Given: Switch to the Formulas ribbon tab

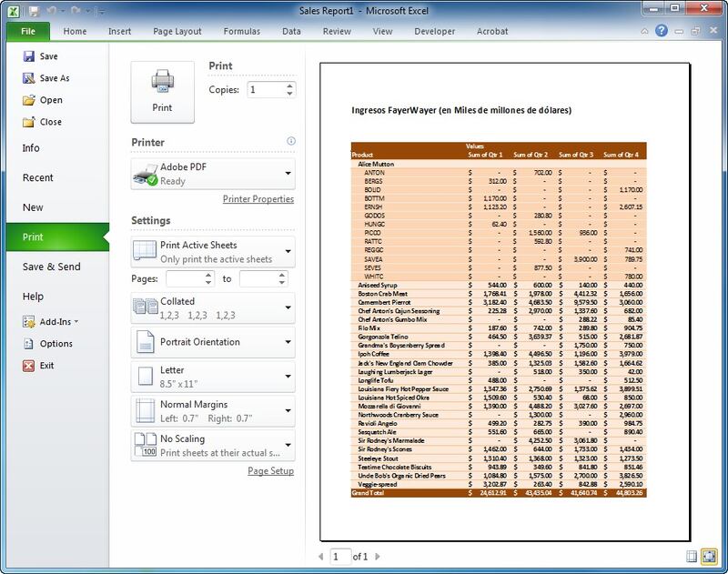Looking at the screenshot, I should (x=241, y=32).
